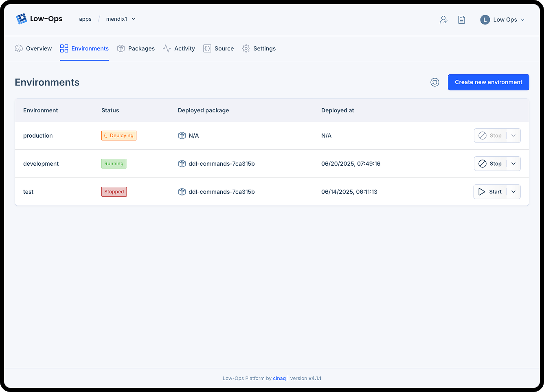Image resolution: width=544 pixels, height=392 pixels.
Task: Switch to the Overview tab
Action: 33,48
